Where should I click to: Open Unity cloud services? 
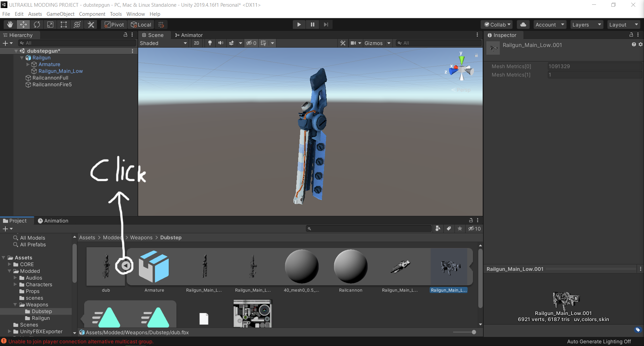[x=523, y=24]
